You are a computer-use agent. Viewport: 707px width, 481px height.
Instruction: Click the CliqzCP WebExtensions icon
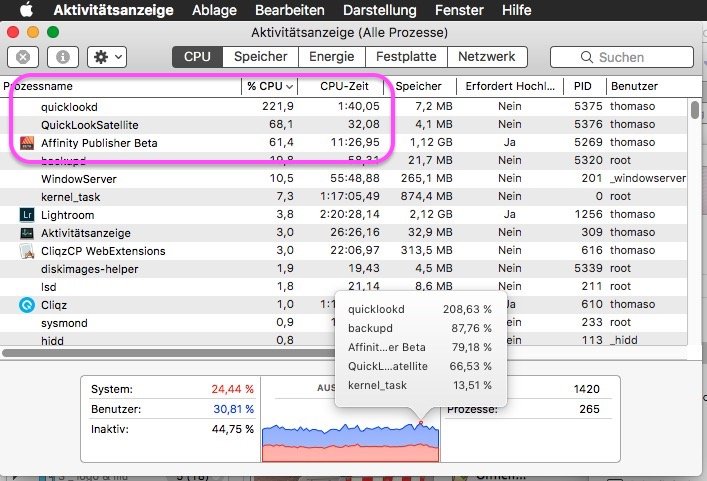pyautogui.click(x=27, y=251)
